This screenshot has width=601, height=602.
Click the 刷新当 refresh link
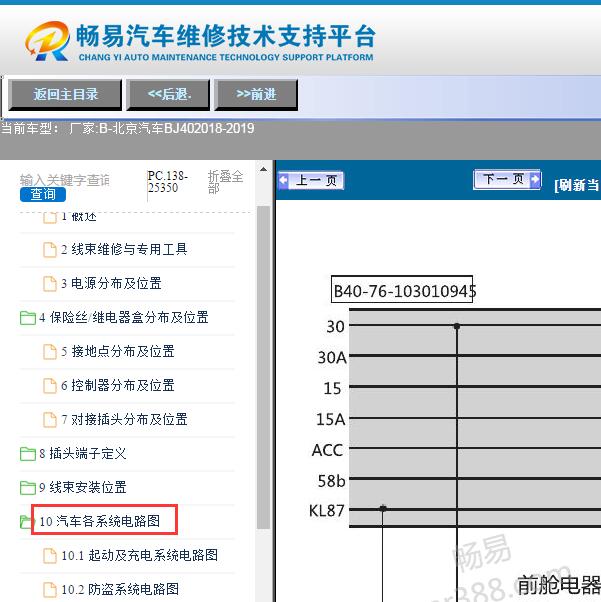click(577, 185)
